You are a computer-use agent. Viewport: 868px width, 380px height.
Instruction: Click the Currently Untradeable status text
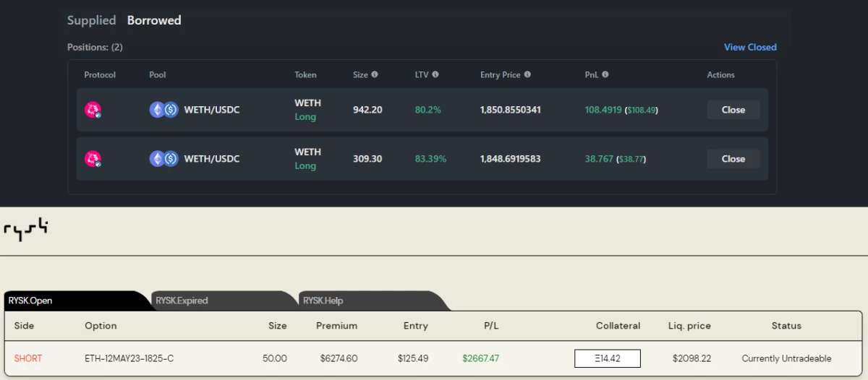tap(786, 358)
